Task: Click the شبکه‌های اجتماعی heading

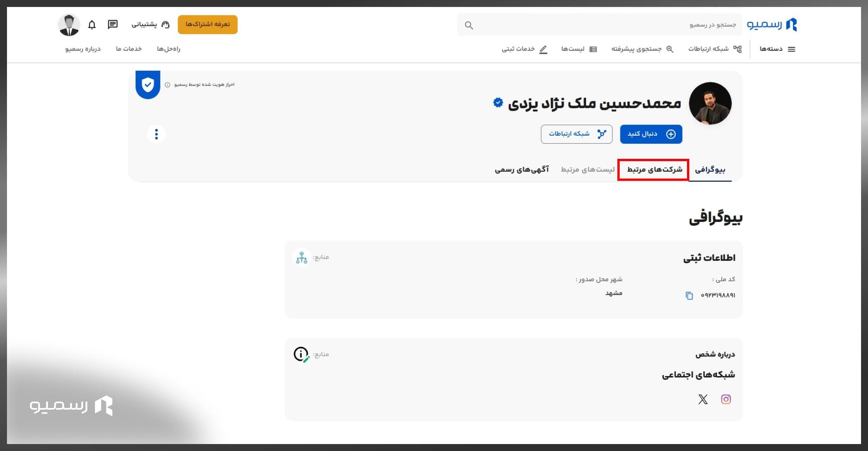Action: (x=699, y=374)
